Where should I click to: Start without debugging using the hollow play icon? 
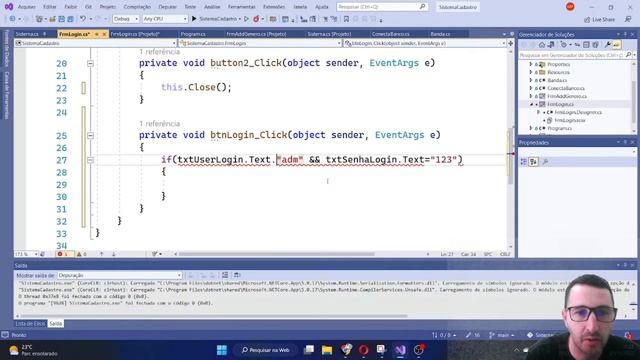point(246,19)
